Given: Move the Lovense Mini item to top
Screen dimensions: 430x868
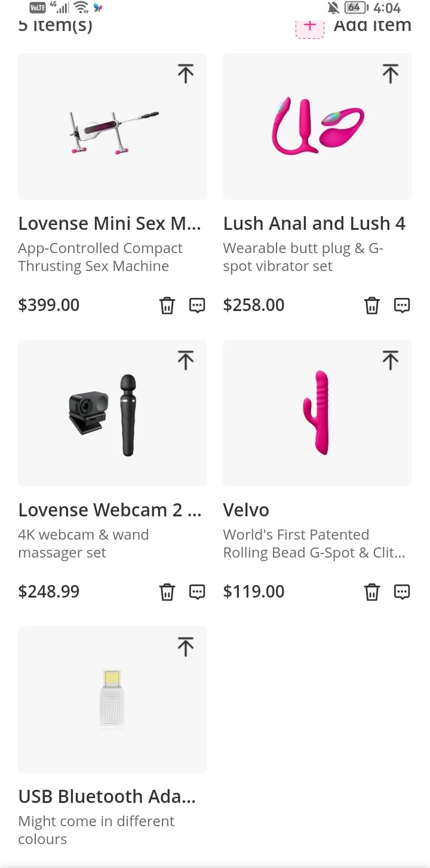Looking at the screenshot, I should coord(186,74).
